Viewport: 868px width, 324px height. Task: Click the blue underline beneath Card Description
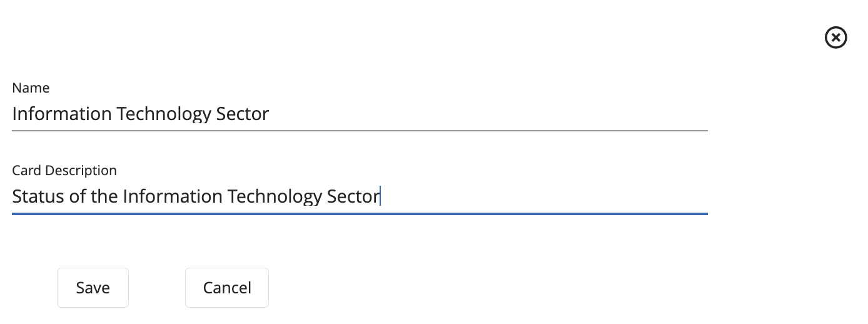[x=359, y=214]
